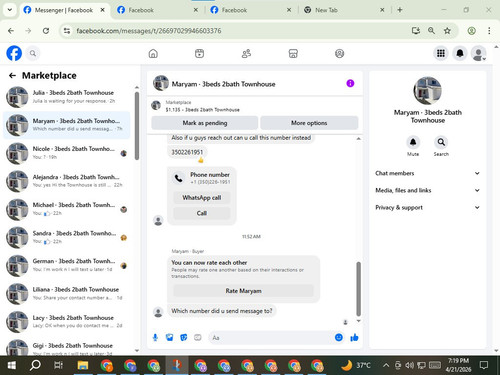Open Lacy - 3beds 2bath Townhouse chat
Image resolution: width=500 pixels, height=375 pixels.
coord(67,322)
